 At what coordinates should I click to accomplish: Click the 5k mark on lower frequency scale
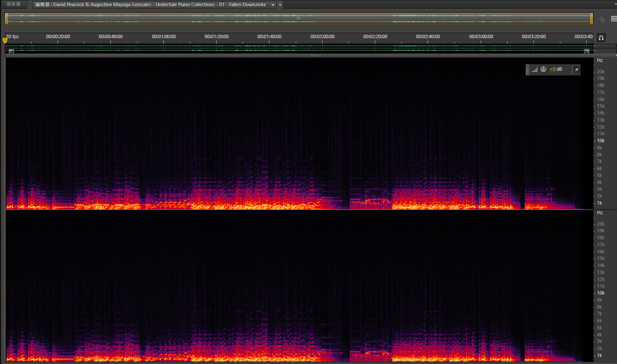599,328
